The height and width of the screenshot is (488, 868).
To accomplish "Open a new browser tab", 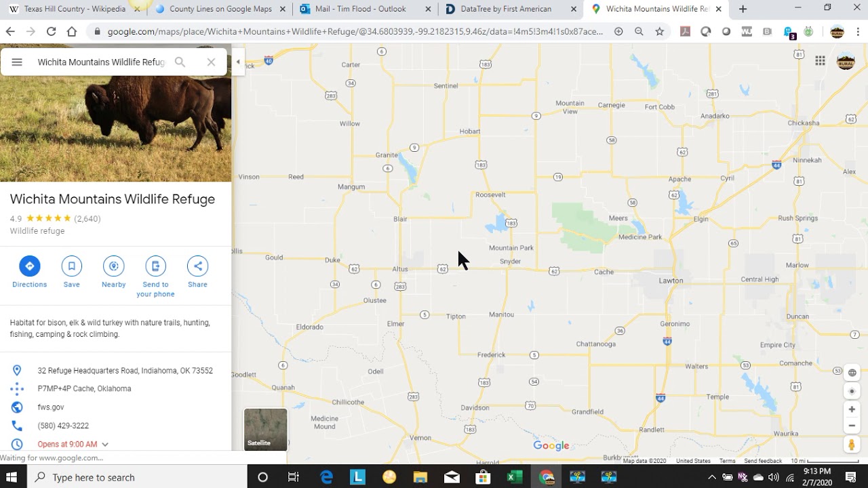I will coord(743,9).
